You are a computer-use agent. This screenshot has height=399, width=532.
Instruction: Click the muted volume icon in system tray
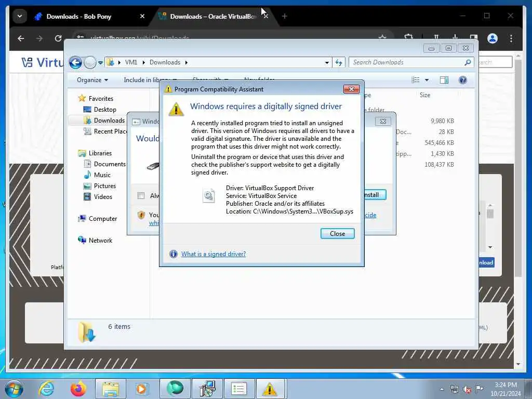coord(467,390)
